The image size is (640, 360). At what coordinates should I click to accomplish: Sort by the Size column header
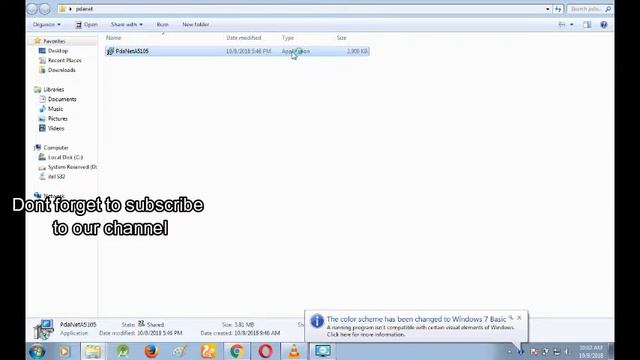pyautogui.click(x=342, y=38)
